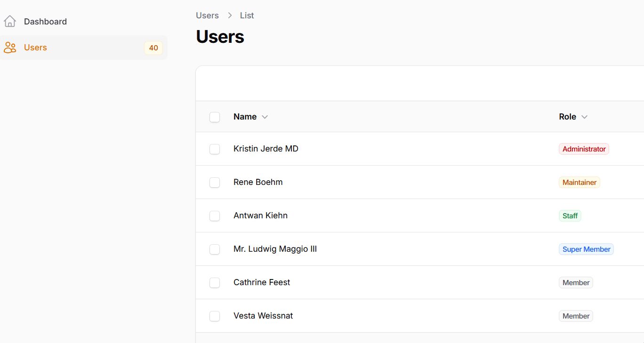Screen dimensions: 644x343
Task: Click the Users breadcrumb link
Action: point(207,16)
